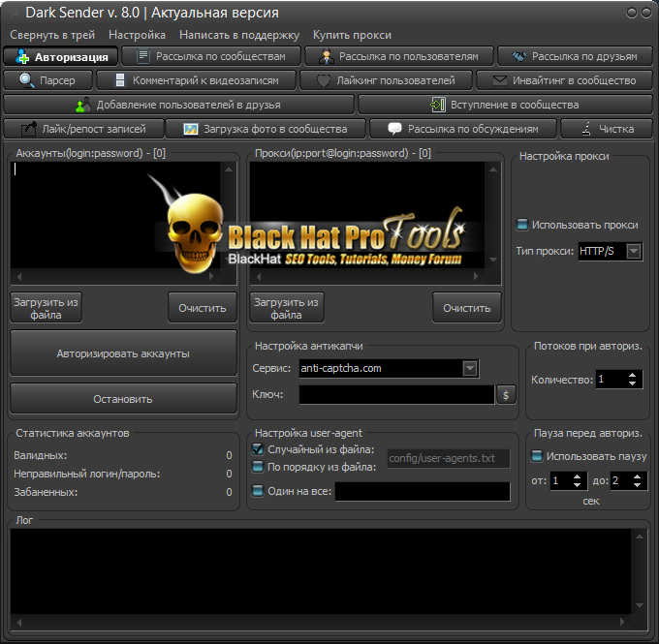The width and height of the screenshot is (659, 644).
Task: Click the person icon on Рассылка по пользователям
Action: point(326,56)
